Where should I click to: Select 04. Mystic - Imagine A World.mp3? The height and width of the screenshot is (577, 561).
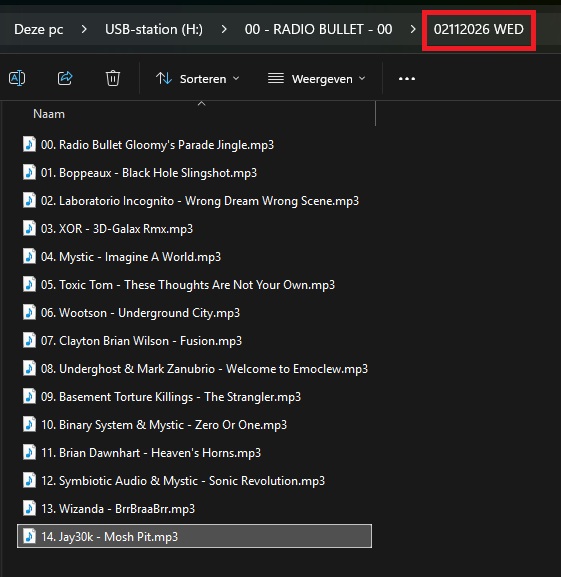[194, 256]
